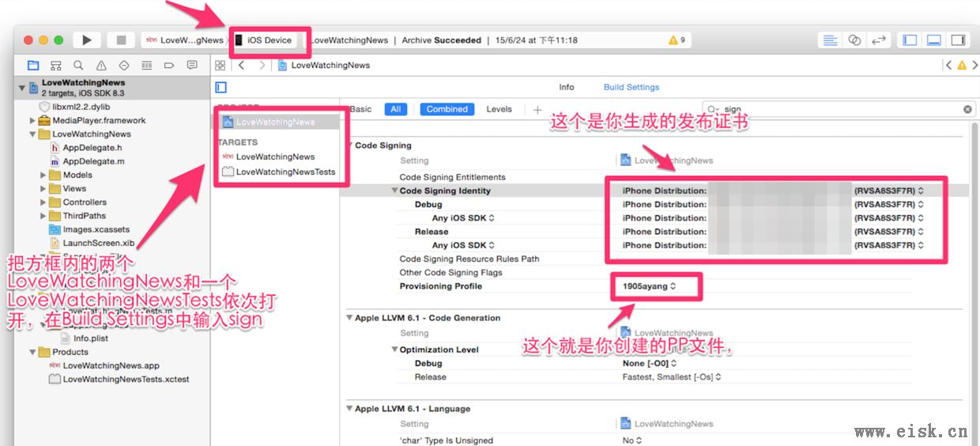980x446 pixels.
Task: Select the Assistant editor icon
Action: (x=854, y=40)
